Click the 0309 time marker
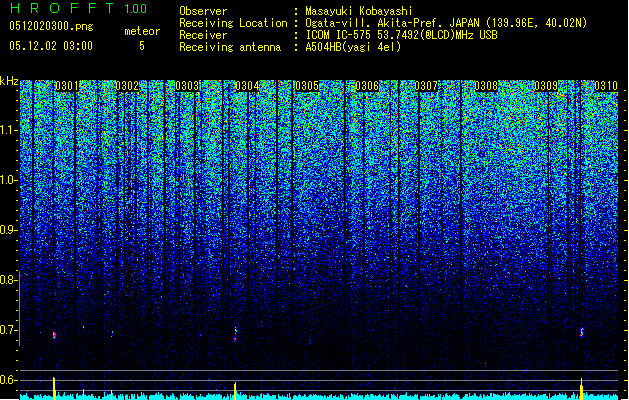 [x=546, y=86]
